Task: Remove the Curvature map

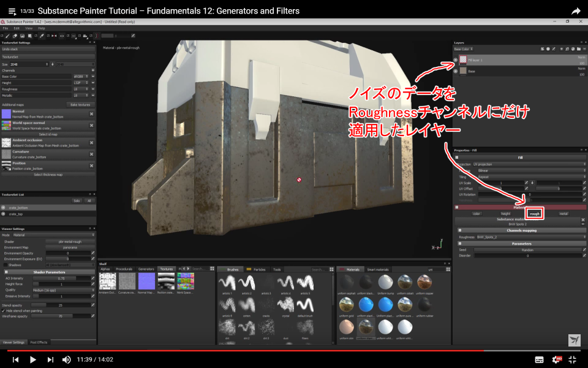Action: click(91, 154)
